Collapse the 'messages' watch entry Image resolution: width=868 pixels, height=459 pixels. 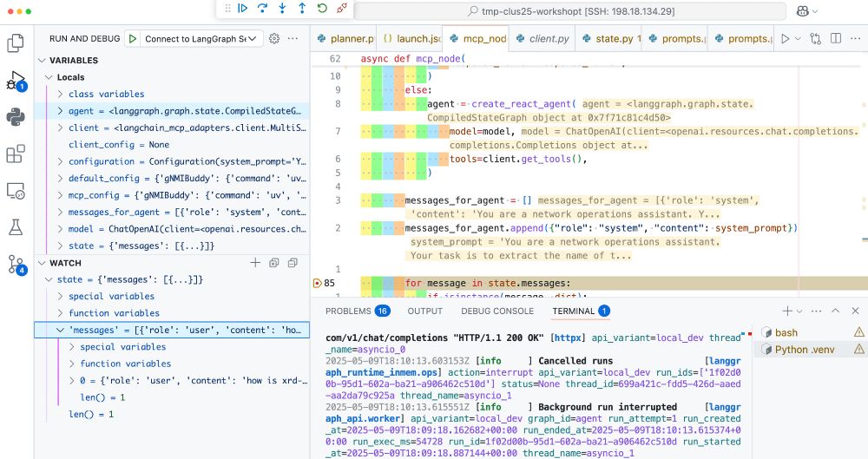(61, 330)
